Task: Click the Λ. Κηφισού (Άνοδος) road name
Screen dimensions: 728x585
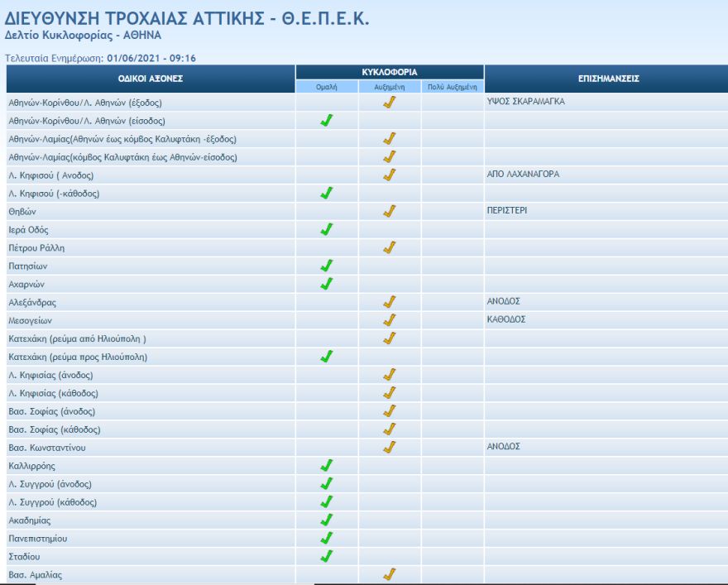Action: (x=51, y=175)
